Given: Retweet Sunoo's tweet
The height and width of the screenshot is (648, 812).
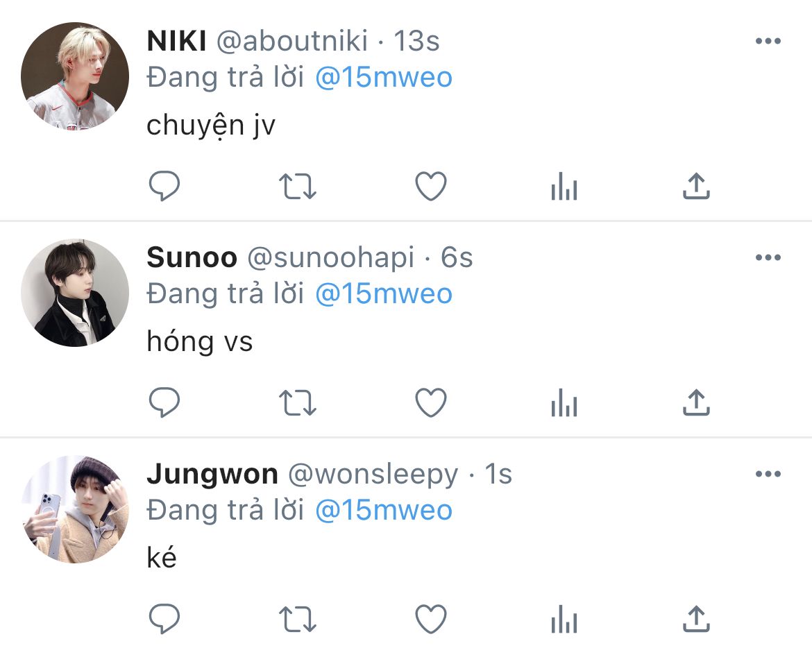Looking at the screenshot, I should pyautogui.click(x=297, y=402).
